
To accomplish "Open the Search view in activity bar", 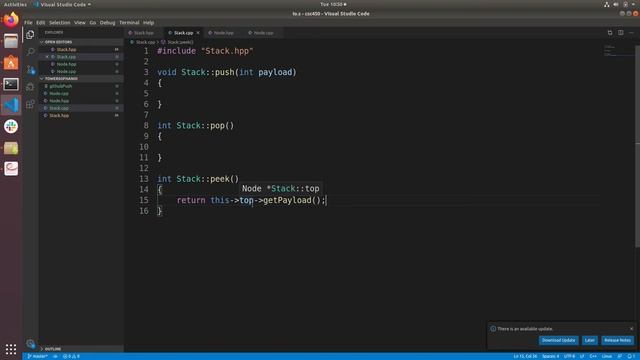I will [30, 52].
